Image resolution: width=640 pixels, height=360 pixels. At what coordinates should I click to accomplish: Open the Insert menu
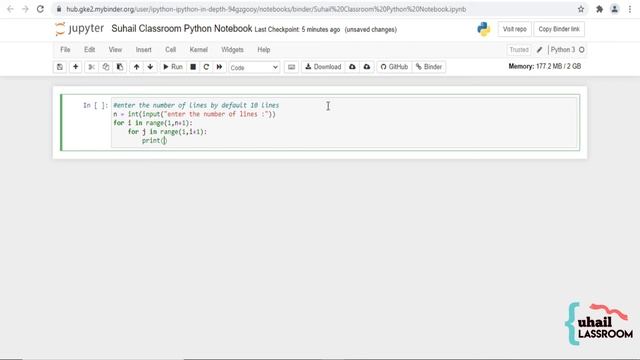[144, 50]
